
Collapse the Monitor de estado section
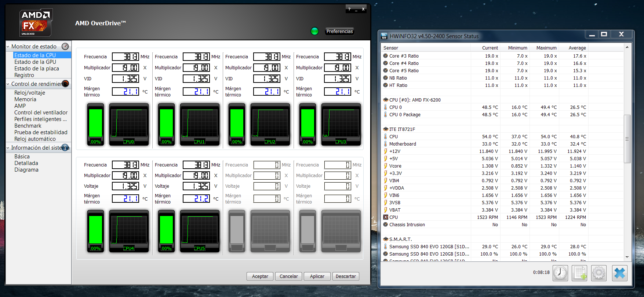point(8,47)
